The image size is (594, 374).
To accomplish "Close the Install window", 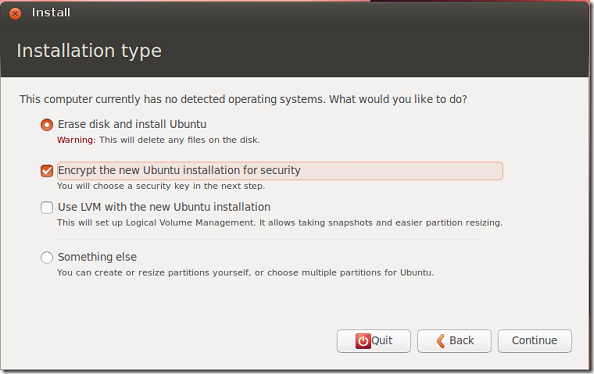I will [x=15, y=14].
